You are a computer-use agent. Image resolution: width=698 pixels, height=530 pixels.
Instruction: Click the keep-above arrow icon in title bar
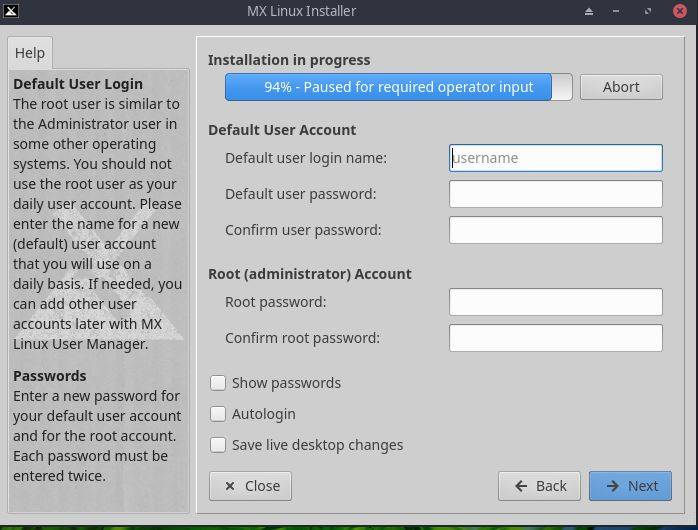(x=589, y=11)
